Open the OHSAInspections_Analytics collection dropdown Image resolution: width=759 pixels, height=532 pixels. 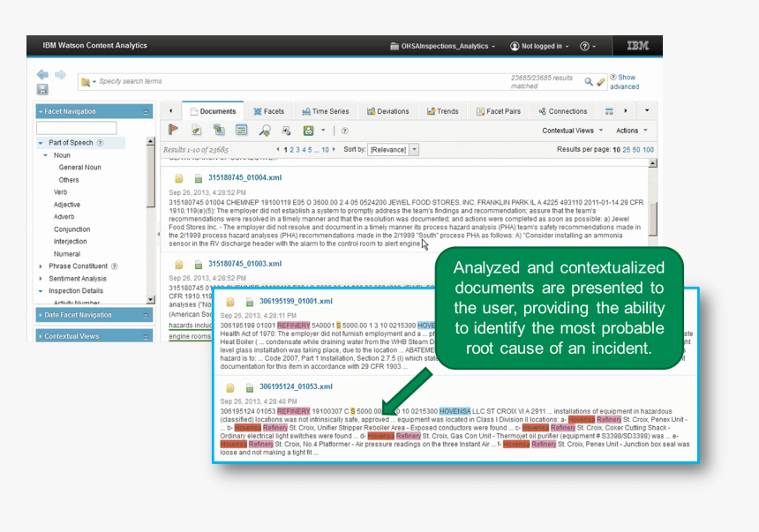pos(443,46)
